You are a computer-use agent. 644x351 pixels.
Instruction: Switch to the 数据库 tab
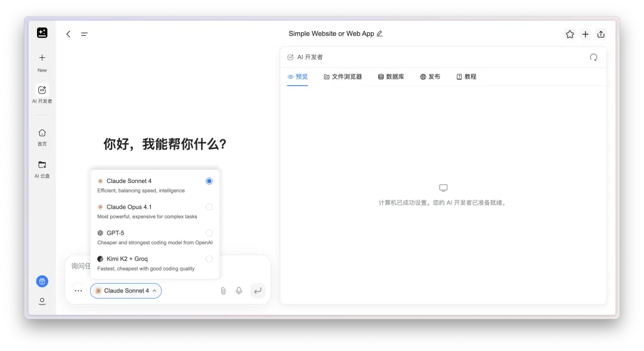click(391, 77)
